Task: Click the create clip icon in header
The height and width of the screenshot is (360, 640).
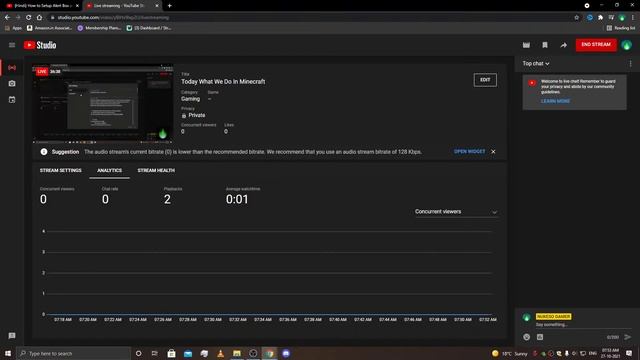Action: coord(526,45)
